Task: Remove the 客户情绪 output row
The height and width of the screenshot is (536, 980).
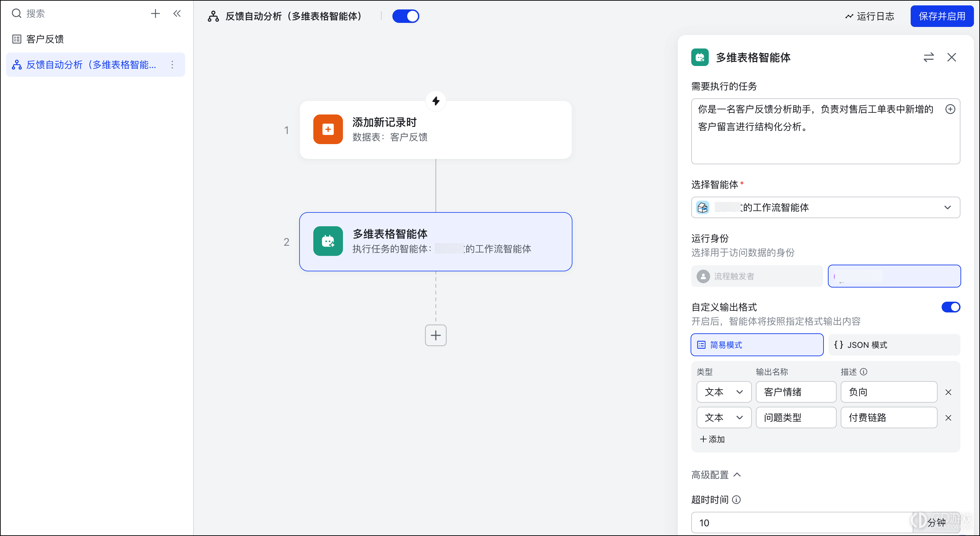Action: pyautogui.click(x=948, y=393)
